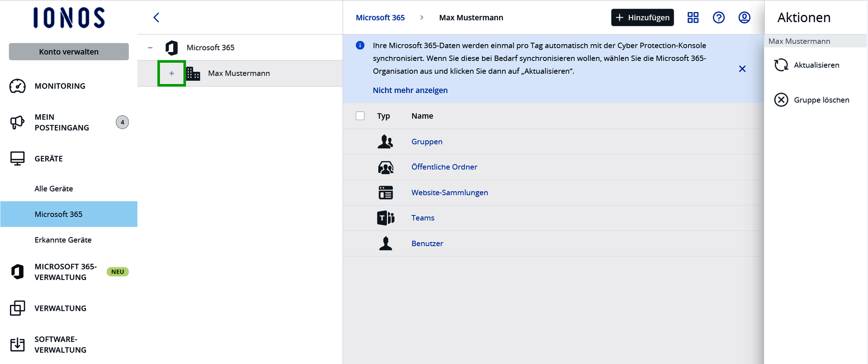
Task: Expand the Max Mustermann tree node
Action: pyautogui.click(x=172, y=73)
